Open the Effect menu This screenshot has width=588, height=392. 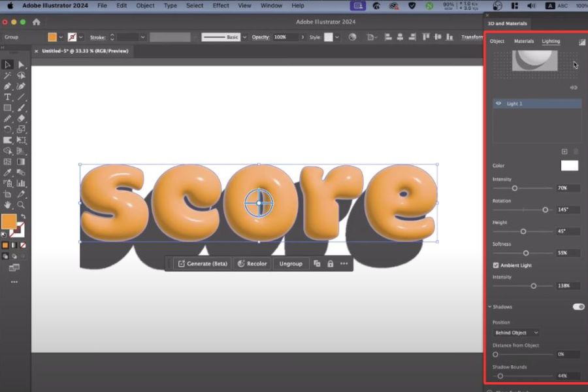221,6
